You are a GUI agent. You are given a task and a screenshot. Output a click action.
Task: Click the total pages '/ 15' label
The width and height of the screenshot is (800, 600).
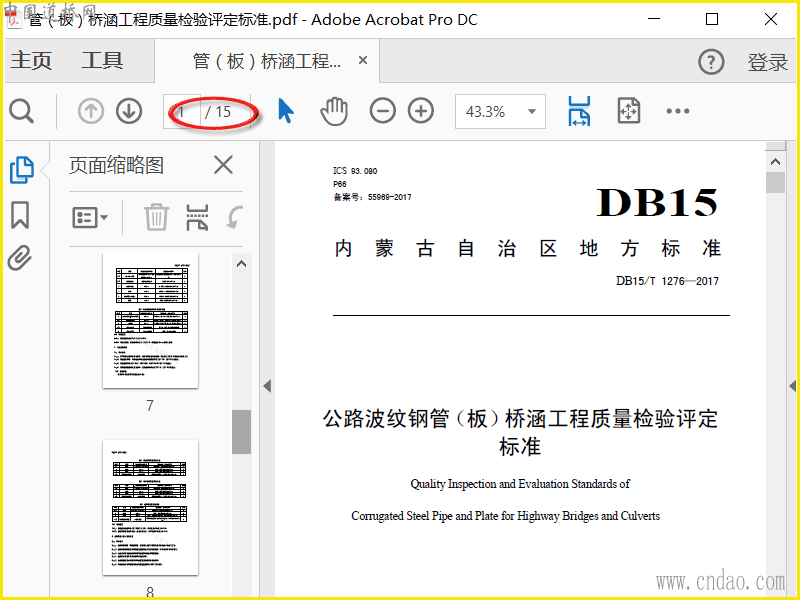[218, 112]
